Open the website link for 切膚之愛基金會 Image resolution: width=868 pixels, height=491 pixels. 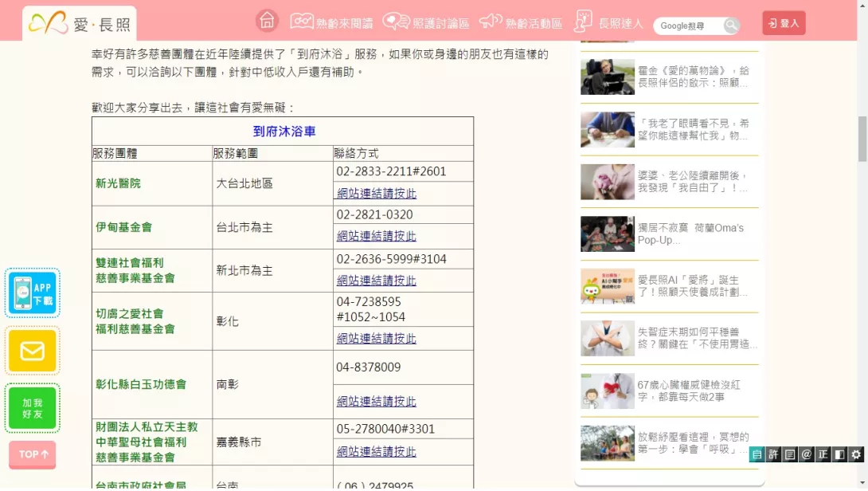[377, 339]
